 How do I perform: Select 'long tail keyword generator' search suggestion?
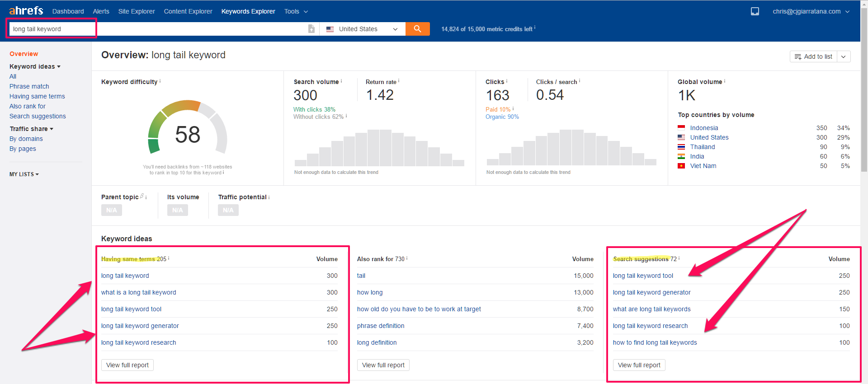[651, 292]
